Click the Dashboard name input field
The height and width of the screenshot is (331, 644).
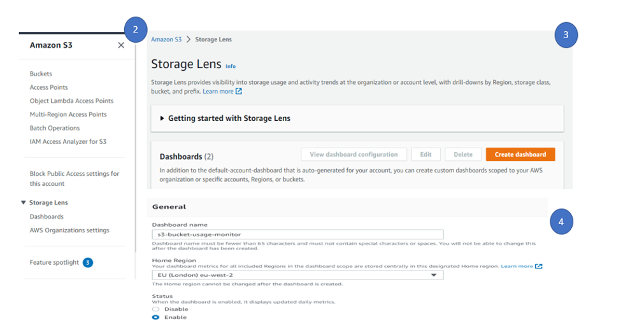(297, 235)
